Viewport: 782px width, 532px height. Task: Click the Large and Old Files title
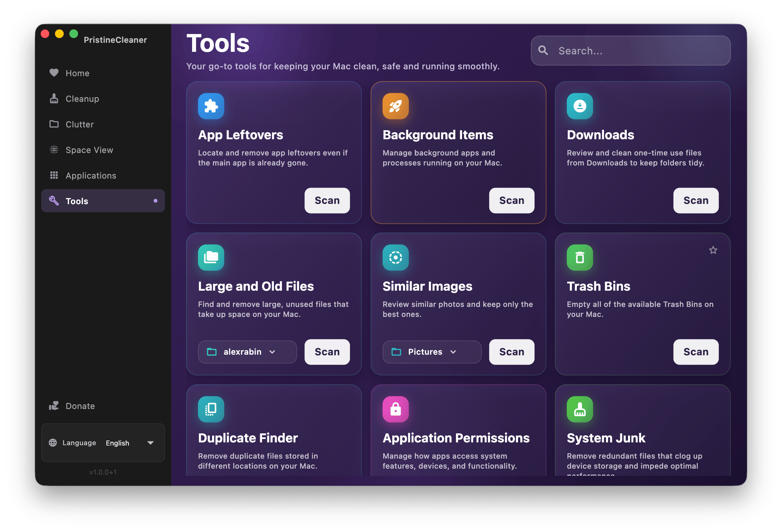pos(256,286)
